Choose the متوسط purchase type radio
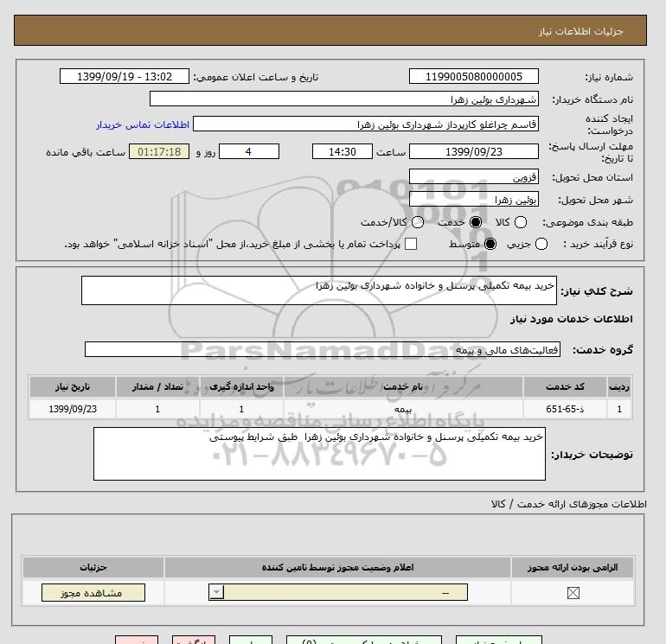Image resolution: width=666 pixels, height=644 pixels. [490, 244]
